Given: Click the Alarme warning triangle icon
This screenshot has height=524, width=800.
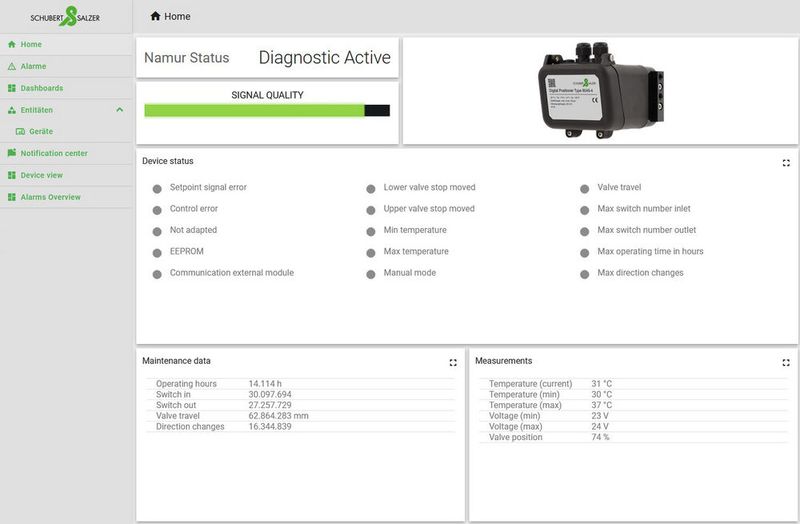Looking at the screenshot, I should (x=12, y=66).
